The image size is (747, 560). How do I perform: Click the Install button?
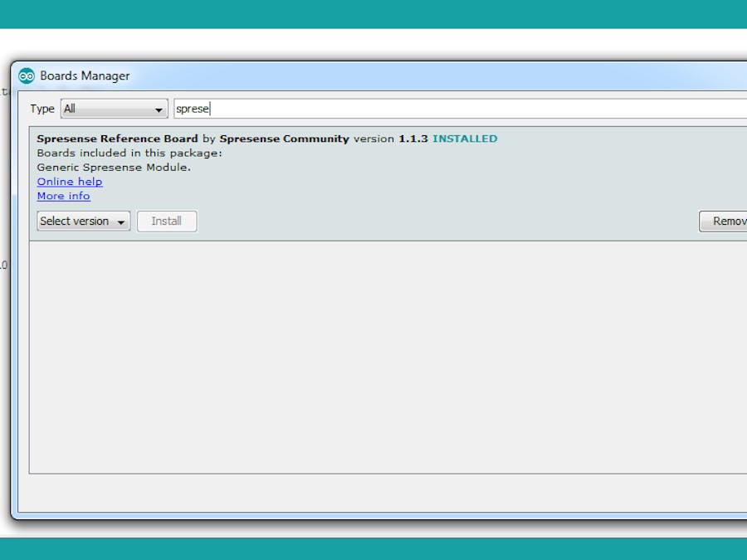167,221
